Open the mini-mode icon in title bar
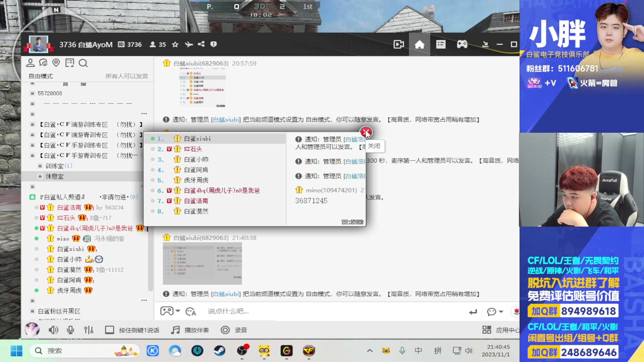The width and height of the screenshot is (644, 362). (485, 44)
